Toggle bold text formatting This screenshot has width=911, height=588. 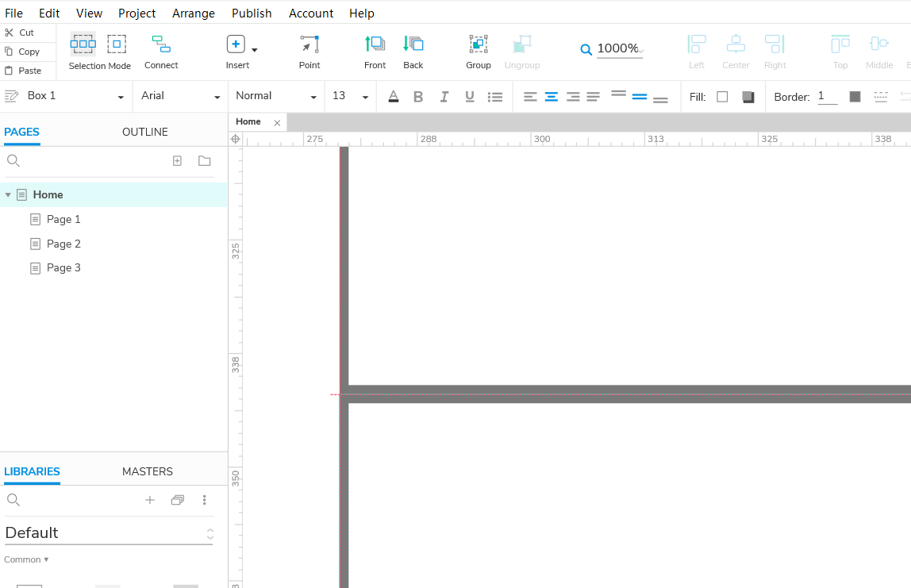(x=418, y=97)
